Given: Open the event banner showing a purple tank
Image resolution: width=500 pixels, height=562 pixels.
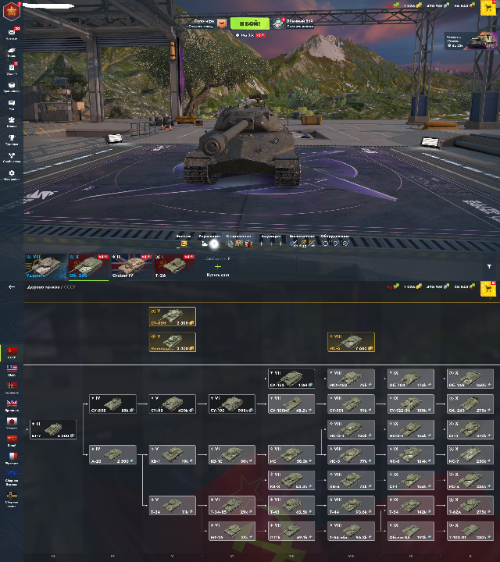Looking at the screenshot, I should 471,42.
